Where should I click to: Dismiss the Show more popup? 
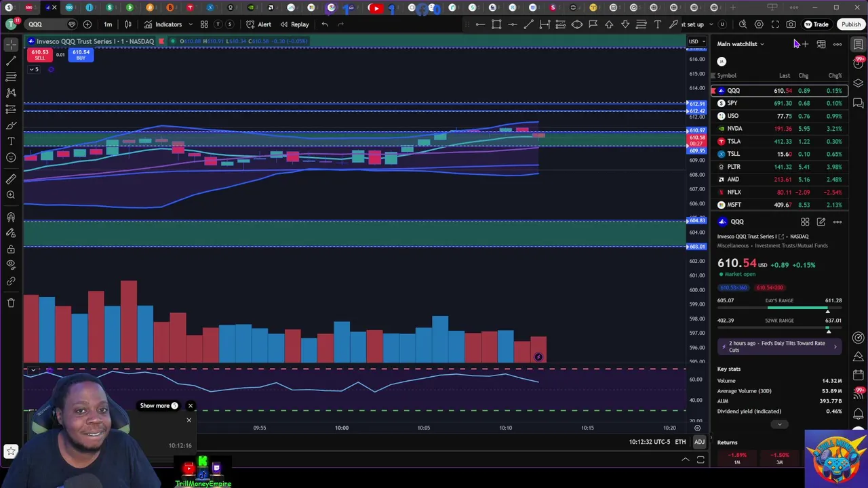pyautogui.click(x=191, y=406)
